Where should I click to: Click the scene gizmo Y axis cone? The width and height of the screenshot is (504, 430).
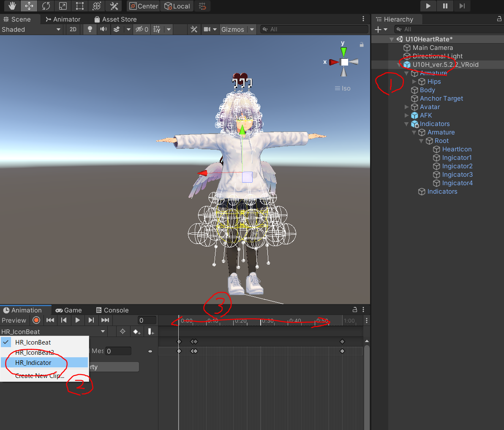click(x=343, y=52)
